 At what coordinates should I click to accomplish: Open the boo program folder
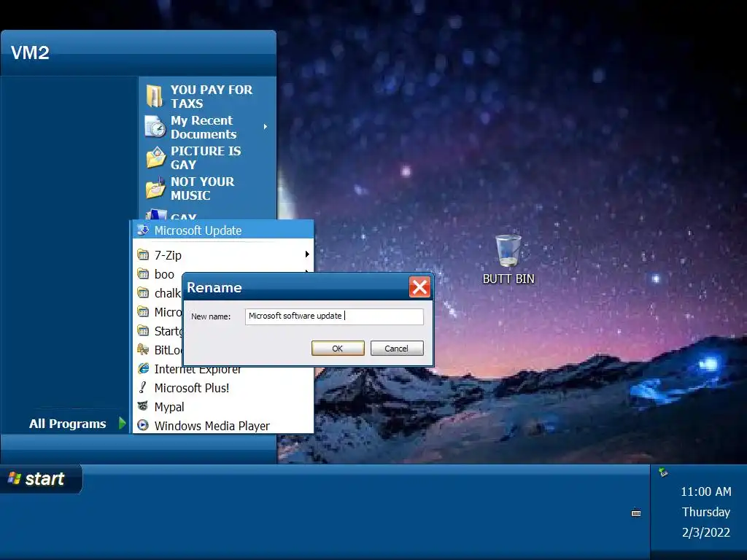(x=164, y=274)
